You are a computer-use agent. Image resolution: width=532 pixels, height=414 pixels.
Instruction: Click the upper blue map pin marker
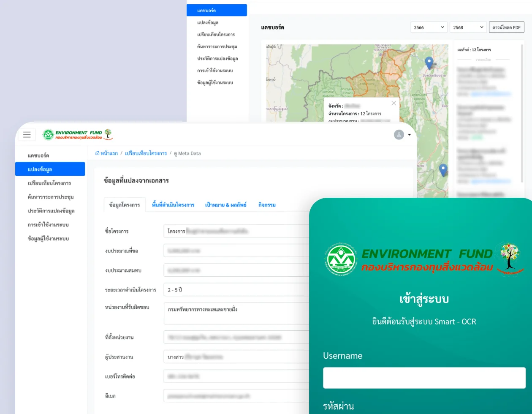click(429, 63)
